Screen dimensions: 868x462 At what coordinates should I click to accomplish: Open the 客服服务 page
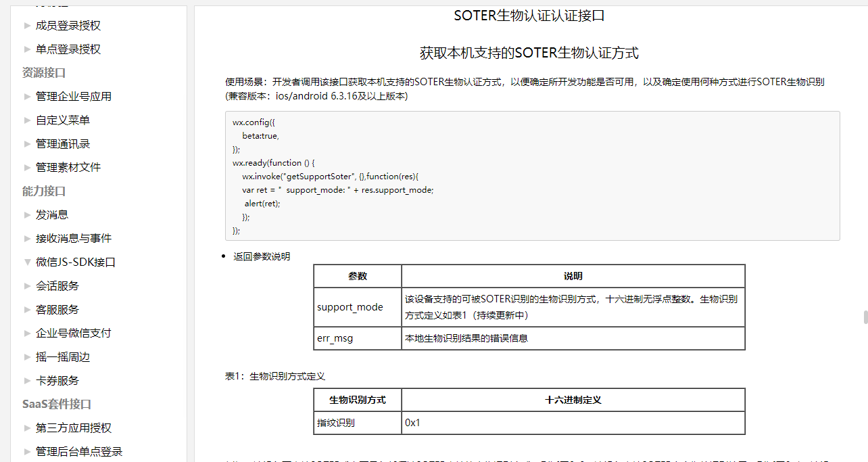pos(57,310)
